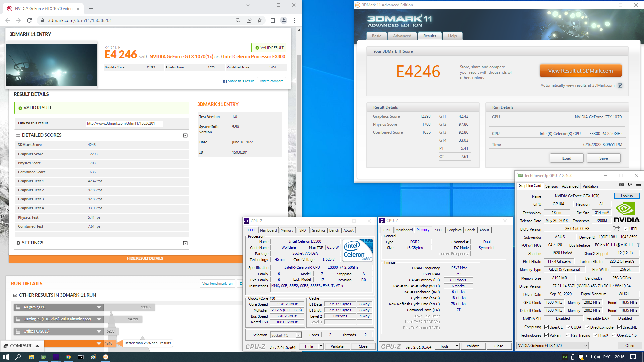Click the BIOS export share icon in GPU-Z
Image resolution: width=644 pixels, height=362 pixels.
(616, 229)
